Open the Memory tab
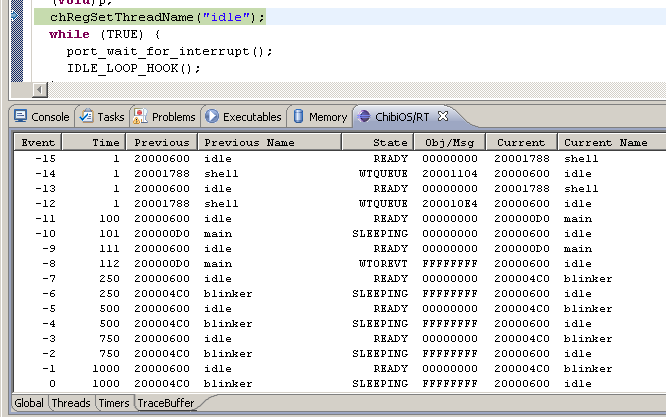 tap(320, 116)
